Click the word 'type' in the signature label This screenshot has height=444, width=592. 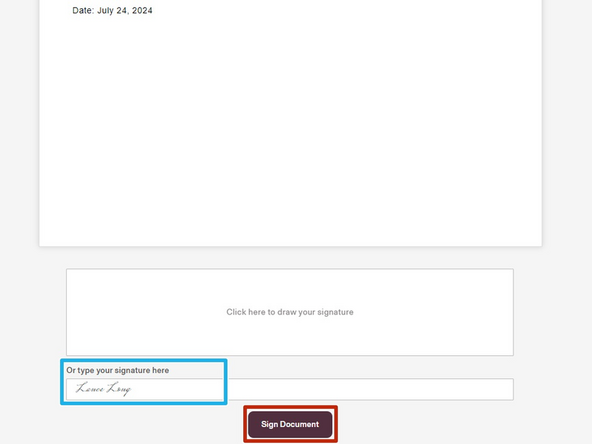(86, 371)
